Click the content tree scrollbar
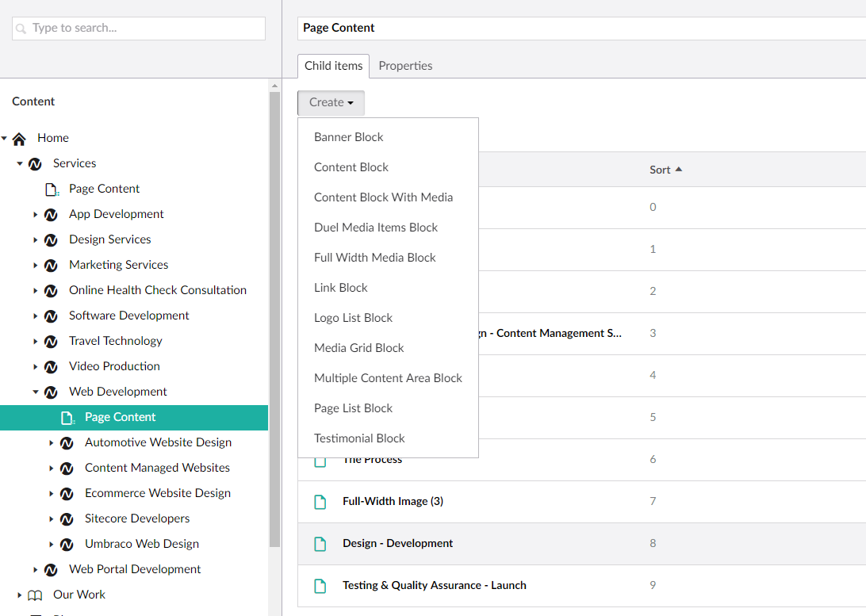The height and width of the screenshot is (616, 866). coord(275,317)
